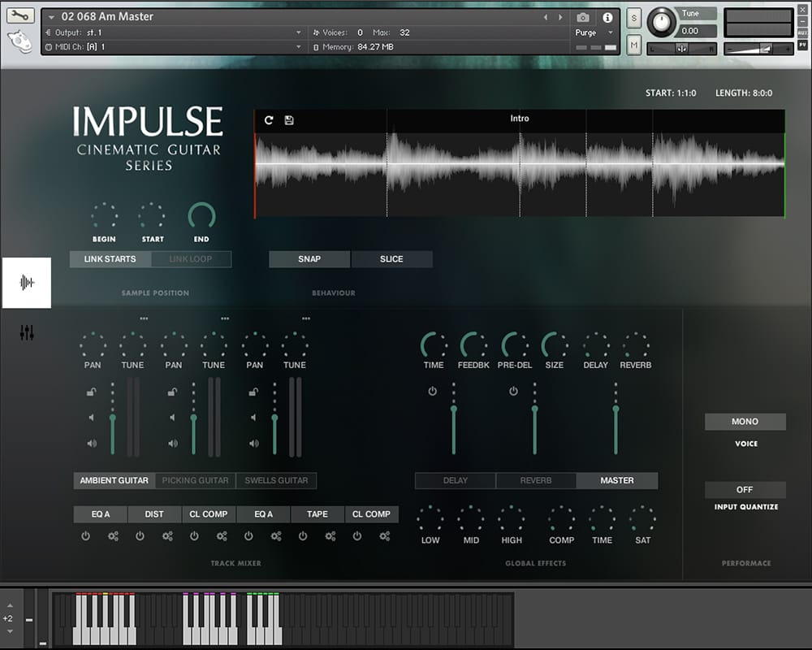
Task: Click the waveform reload icon
Action: pyautogui.click(x=269, y=120)
